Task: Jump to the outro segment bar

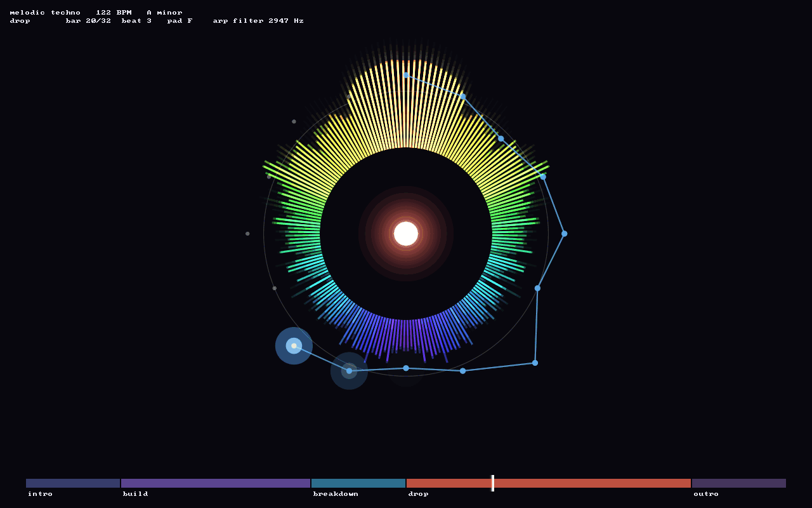Action: 739,483
